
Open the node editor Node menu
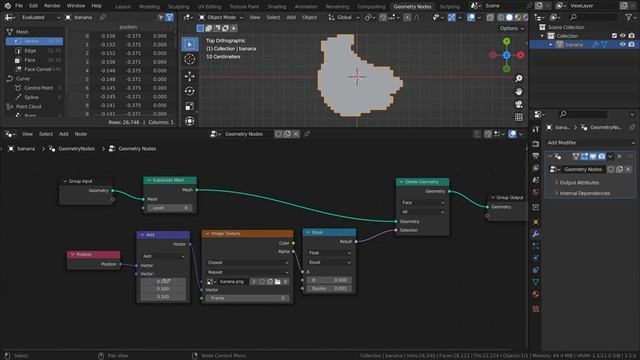click(x=80, y=134)
